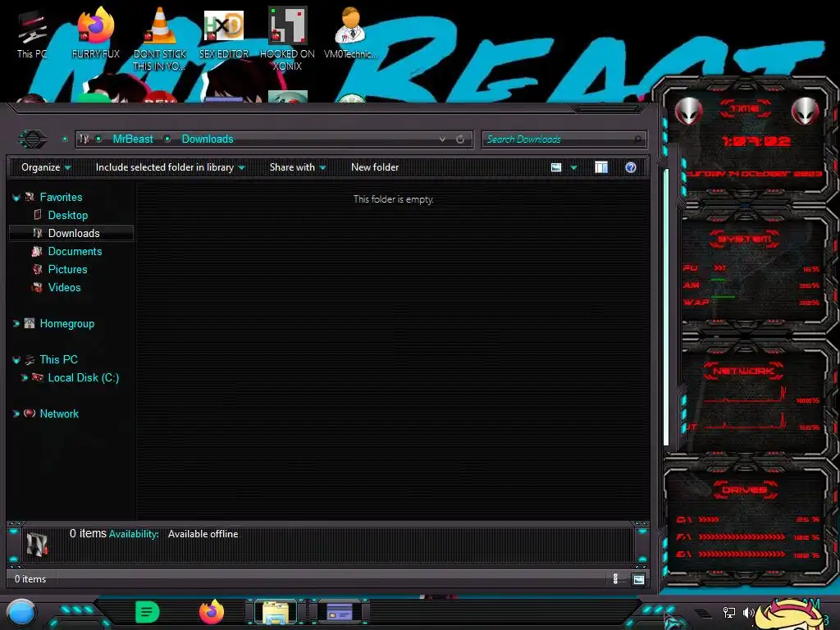Select Videos in the navigation pane
The width and height of the screenshot is (840, 630).
64,288
